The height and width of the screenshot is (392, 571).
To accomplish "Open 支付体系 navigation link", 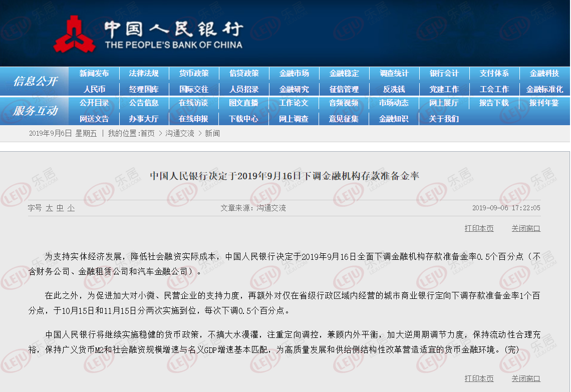I will pyautogui.click(x=494, y=73).
